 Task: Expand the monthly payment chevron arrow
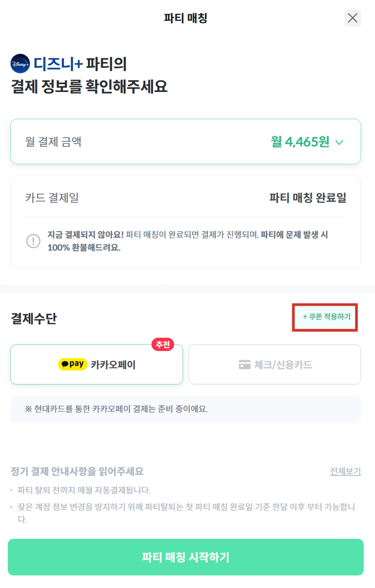(339, 142)
